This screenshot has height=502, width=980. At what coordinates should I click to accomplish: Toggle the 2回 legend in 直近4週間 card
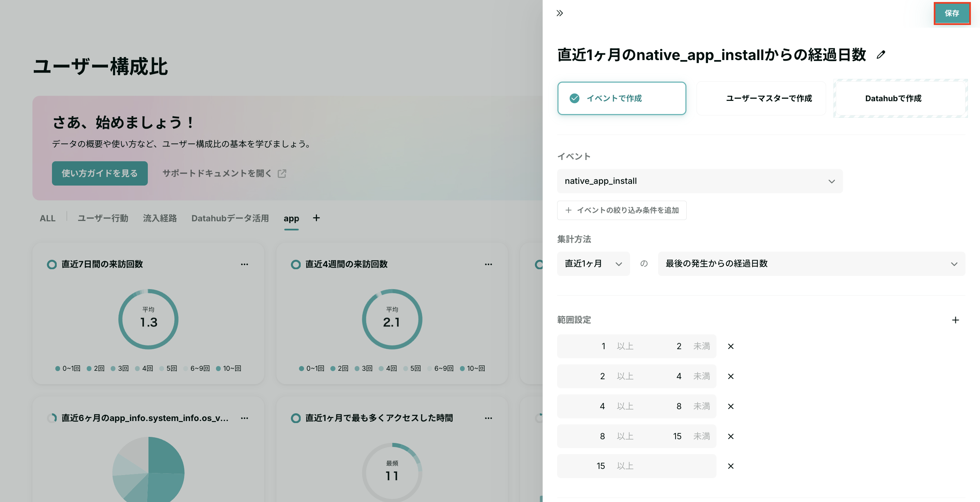click(x=339, y=368)
